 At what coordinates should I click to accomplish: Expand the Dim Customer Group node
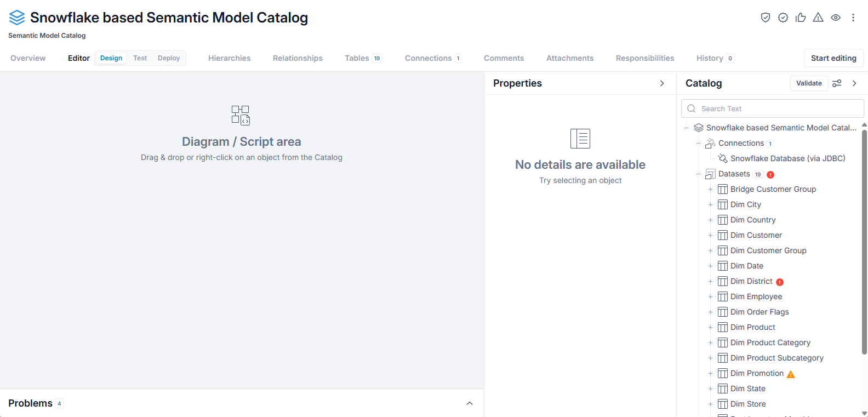710,251
